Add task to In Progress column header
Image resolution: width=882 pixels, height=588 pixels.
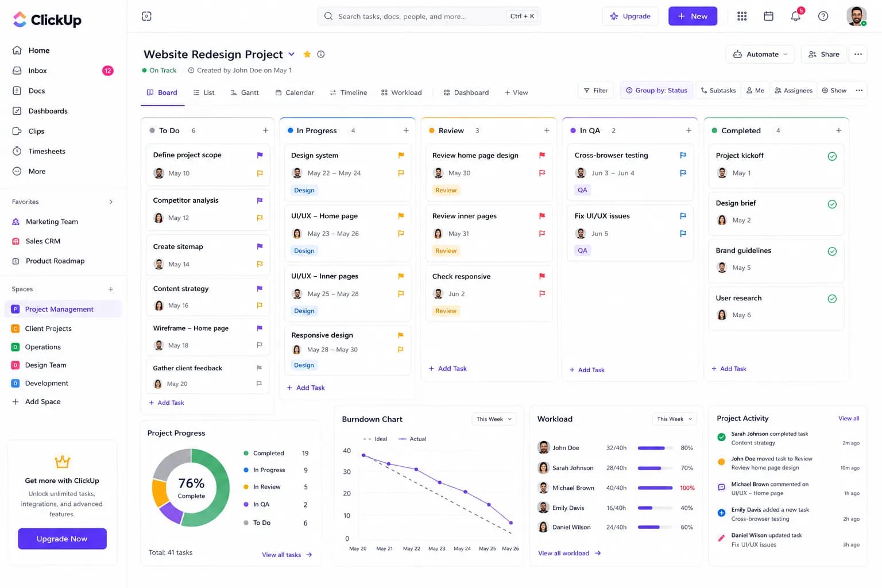[406, 130]
